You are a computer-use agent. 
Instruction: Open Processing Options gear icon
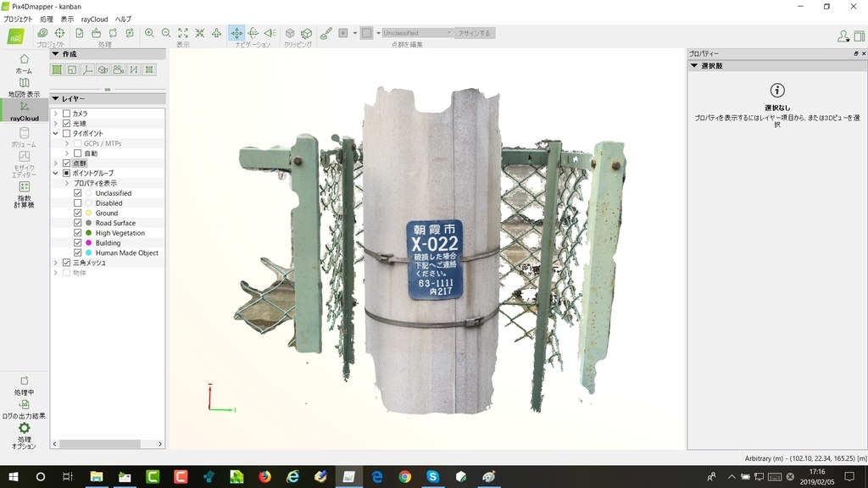tap(24, 435)
